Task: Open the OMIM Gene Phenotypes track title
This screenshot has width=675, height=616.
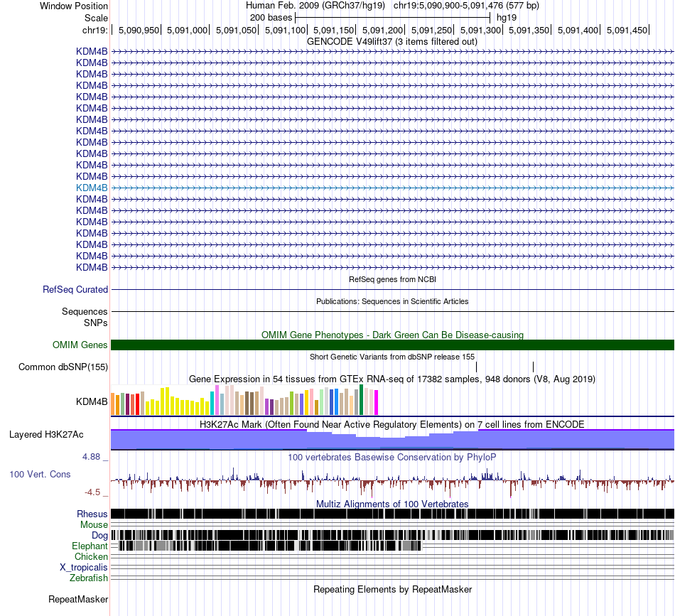Action: click(x=392, y=335)
